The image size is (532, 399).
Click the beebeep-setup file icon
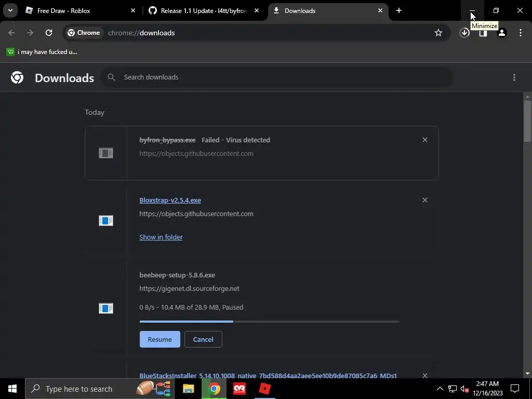(106, 308)
